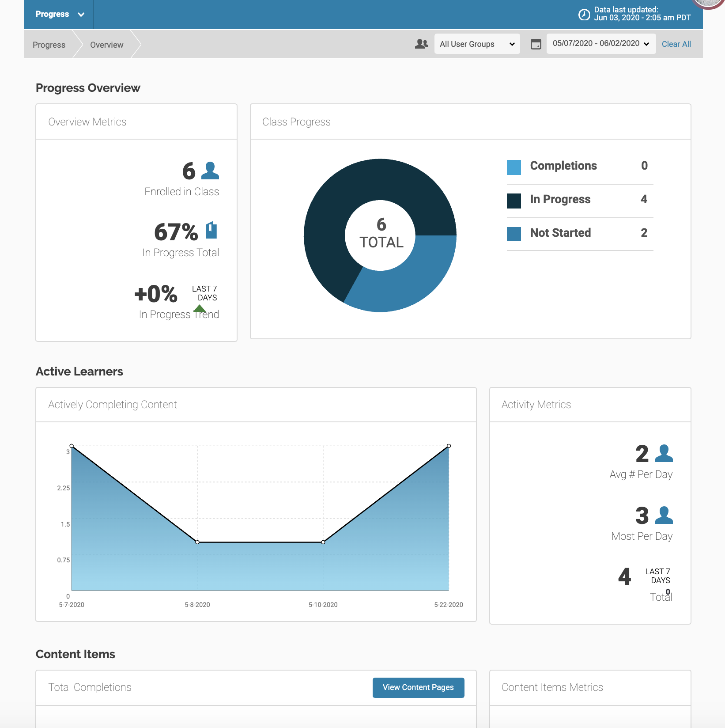Click the bookmark icon beside 67% In Progress
Screen dimensions: 725x728
tap(211, 230)
